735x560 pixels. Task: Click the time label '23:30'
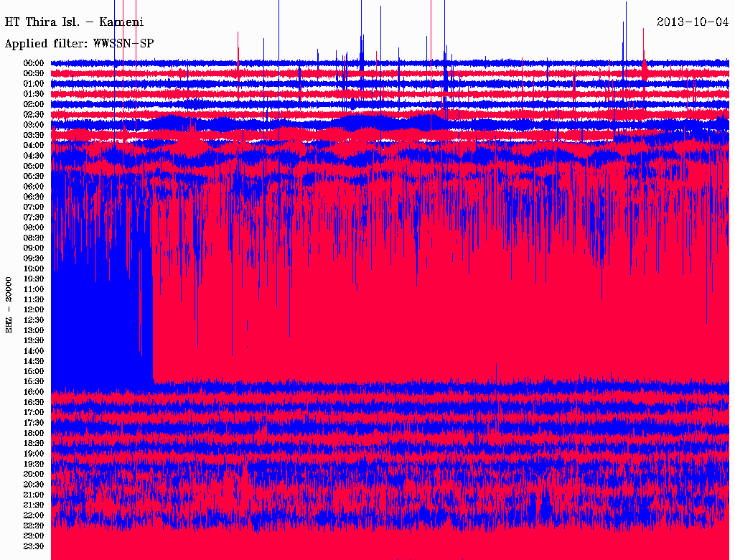coord(34,546)
